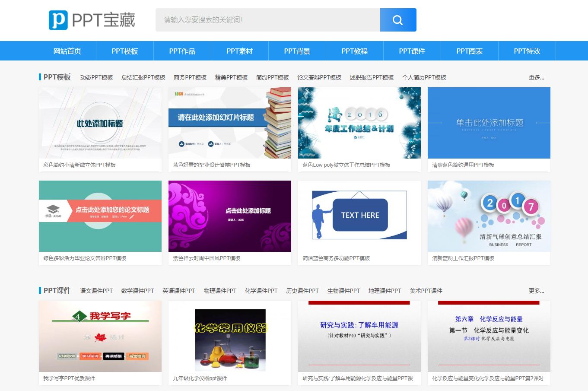The height and width of the screenshot is (391, 588).
Task: Click the caption 研究与实践:了解车用能源化学反应与能量PPT课
Action: click(x=358, y=378)
